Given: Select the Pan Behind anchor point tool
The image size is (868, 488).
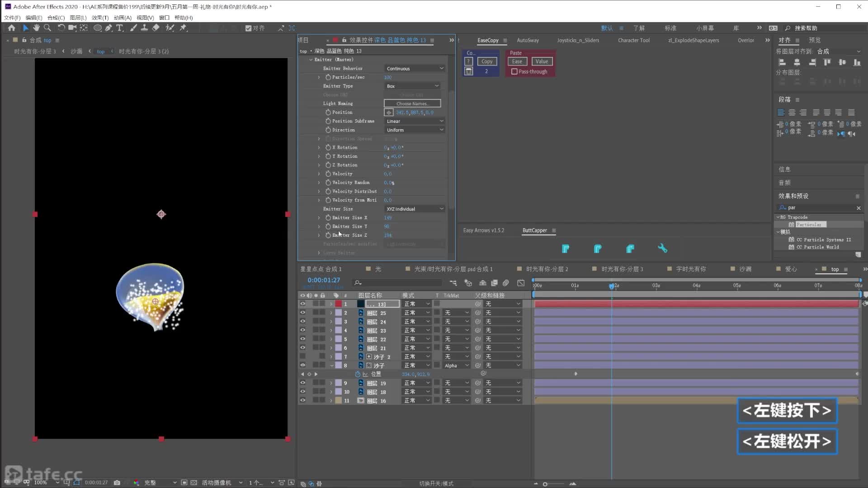Looking at the screenshot, I should pyautogui.click(x=84, y=28).
